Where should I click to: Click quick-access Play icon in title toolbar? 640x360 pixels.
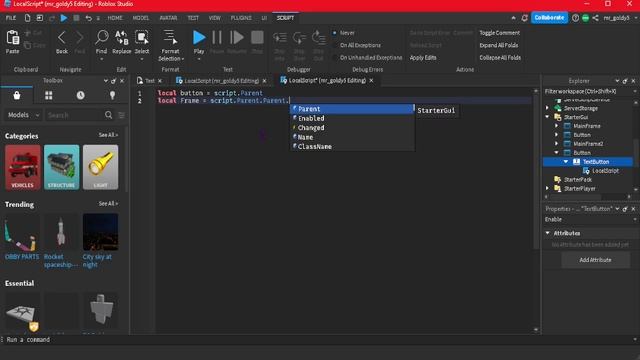[64, 18]
